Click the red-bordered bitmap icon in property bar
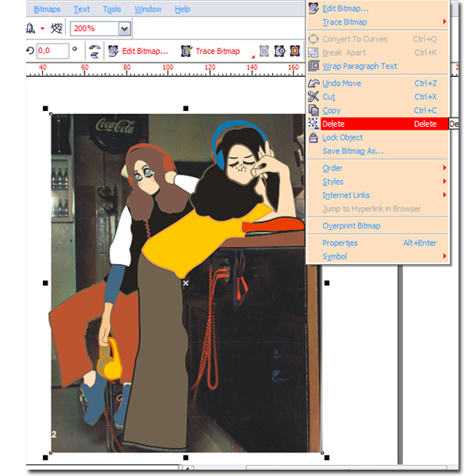Viewport: 476px width, 476px height. coord(295,51)
